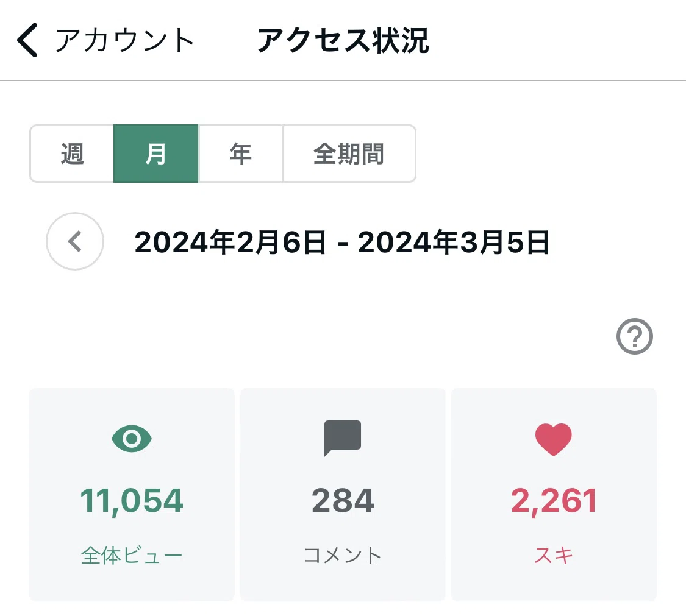The height and width of the screenshot is (616, 686).
Task: Click the 全体ビュー label text
Action: click(x=132, y=556)
